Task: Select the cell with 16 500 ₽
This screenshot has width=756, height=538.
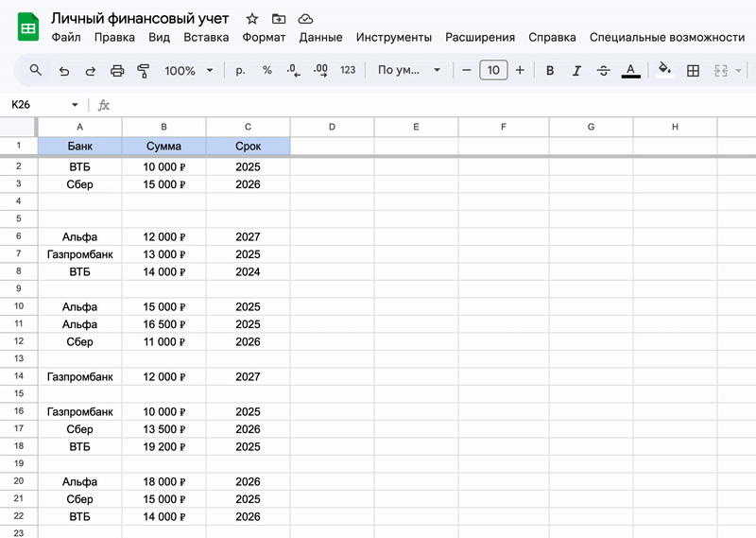Action: click(x=163, y=324)
